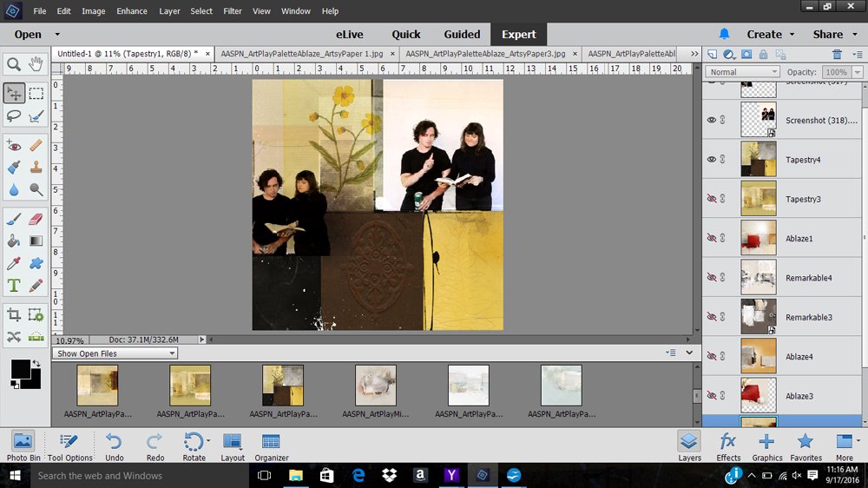Select the Color Picker eyedropper tool
This screenshot has width=868, height=488.
click(x=14, y=263)
